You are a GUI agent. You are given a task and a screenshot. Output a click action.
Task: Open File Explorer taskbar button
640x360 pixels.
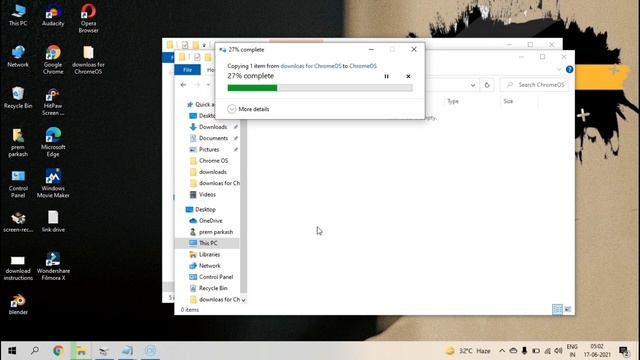click(x=81, y=351)
